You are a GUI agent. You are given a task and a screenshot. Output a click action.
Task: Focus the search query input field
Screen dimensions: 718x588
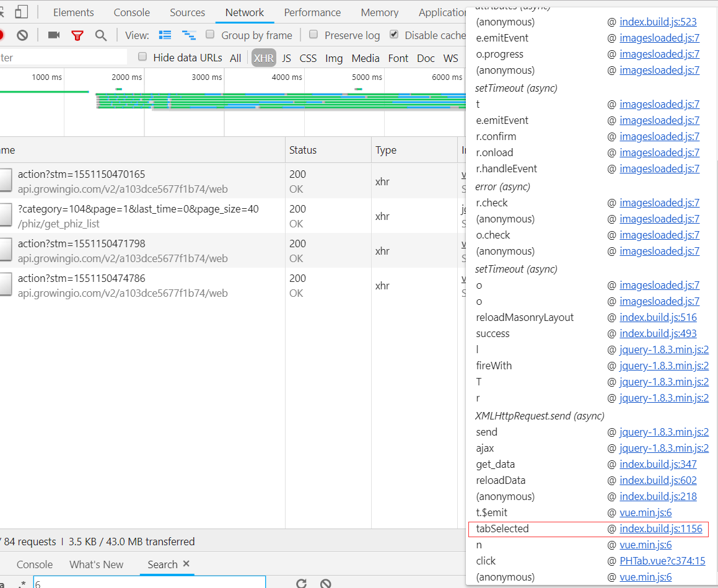click(x=149, y=582)
